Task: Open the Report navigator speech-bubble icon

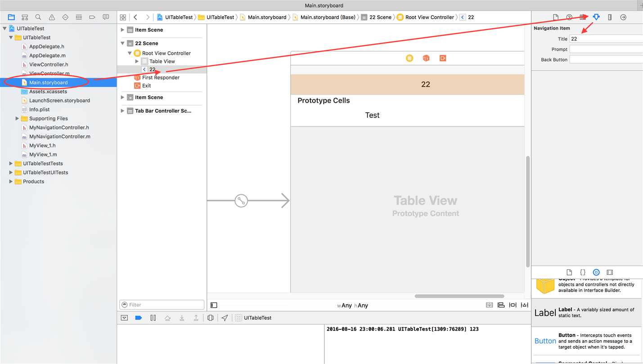Action: [x=106, y=17]
